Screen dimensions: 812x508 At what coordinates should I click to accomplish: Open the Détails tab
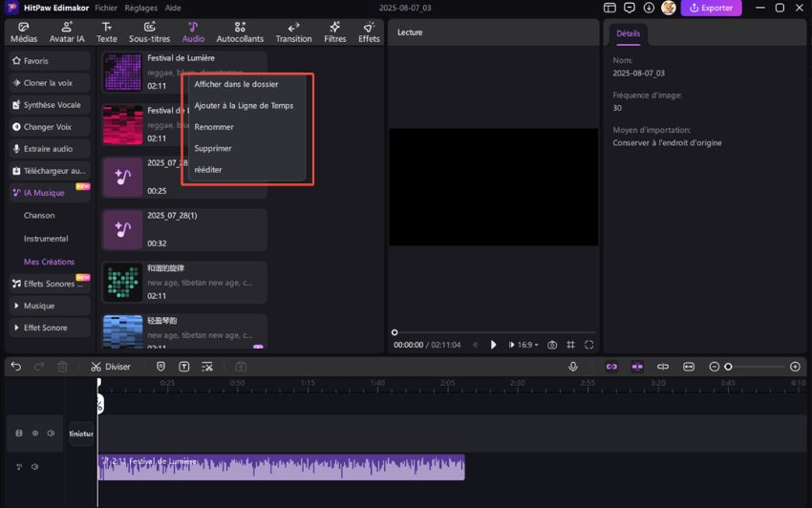coord(629,33)
